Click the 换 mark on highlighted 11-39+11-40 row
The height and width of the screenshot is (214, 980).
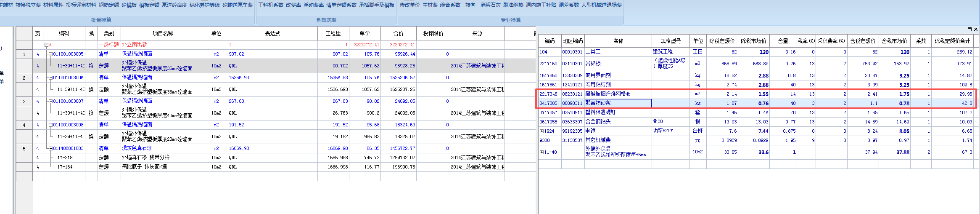(x=91, y=66)
